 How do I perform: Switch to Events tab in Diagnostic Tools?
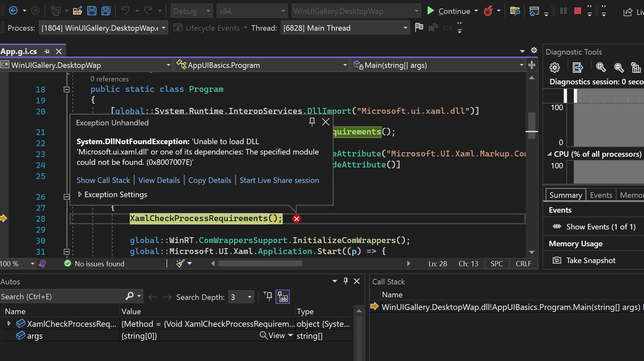[601, 195]
